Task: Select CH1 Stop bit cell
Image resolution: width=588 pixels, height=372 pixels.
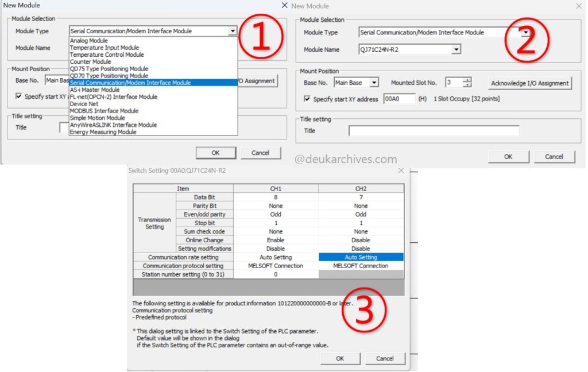Action: [x=276, y=223]
